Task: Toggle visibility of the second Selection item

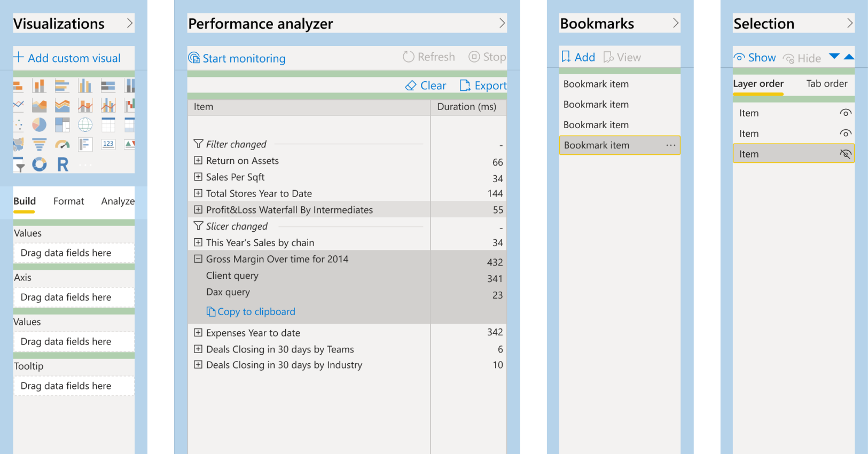Action: [x=845, y=133]
